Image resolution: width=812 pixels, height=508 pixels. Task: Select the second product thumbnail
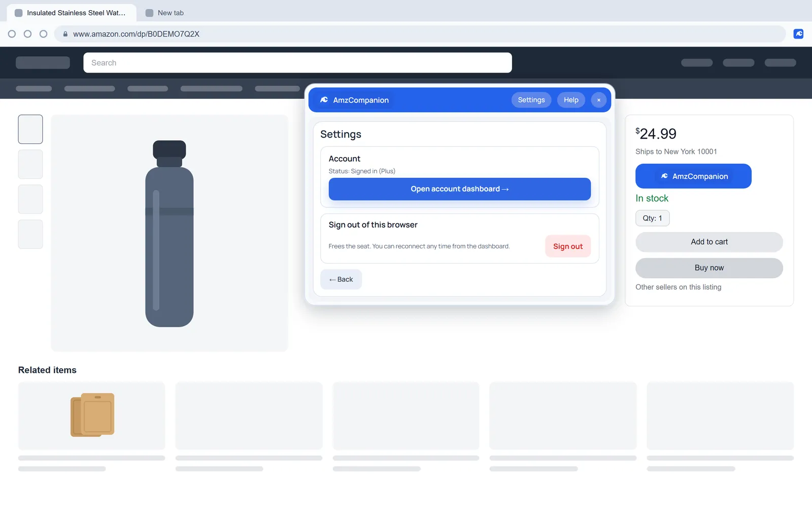pos(30,164)
